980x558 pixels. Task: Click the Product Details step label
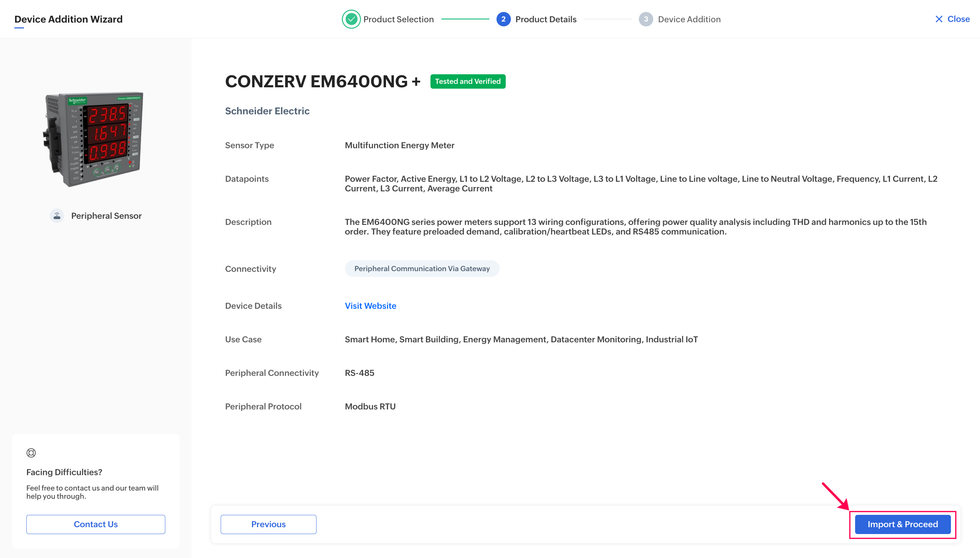545,19
